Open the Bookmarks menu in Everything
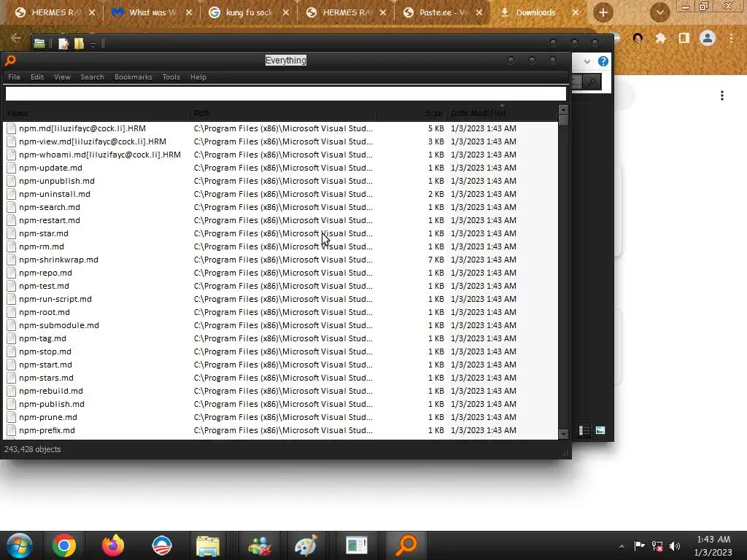 pos(133,77)
